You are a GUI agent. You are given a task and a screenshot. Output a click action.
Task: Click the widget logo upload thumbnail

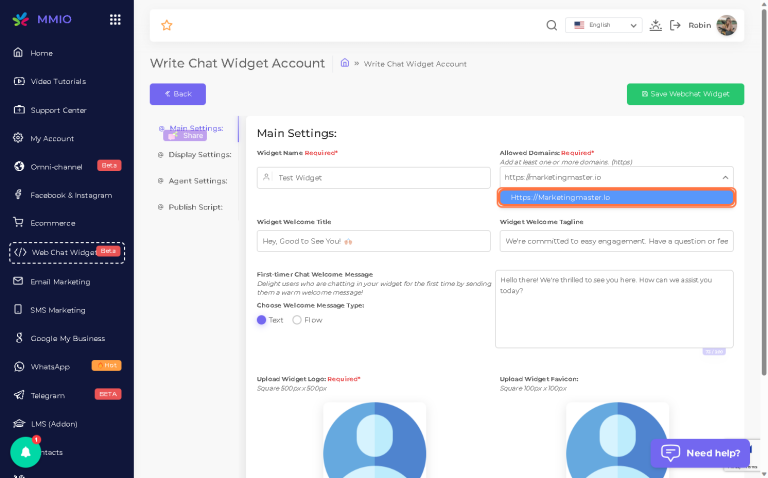pyautogui.click(x=375, y=440)
